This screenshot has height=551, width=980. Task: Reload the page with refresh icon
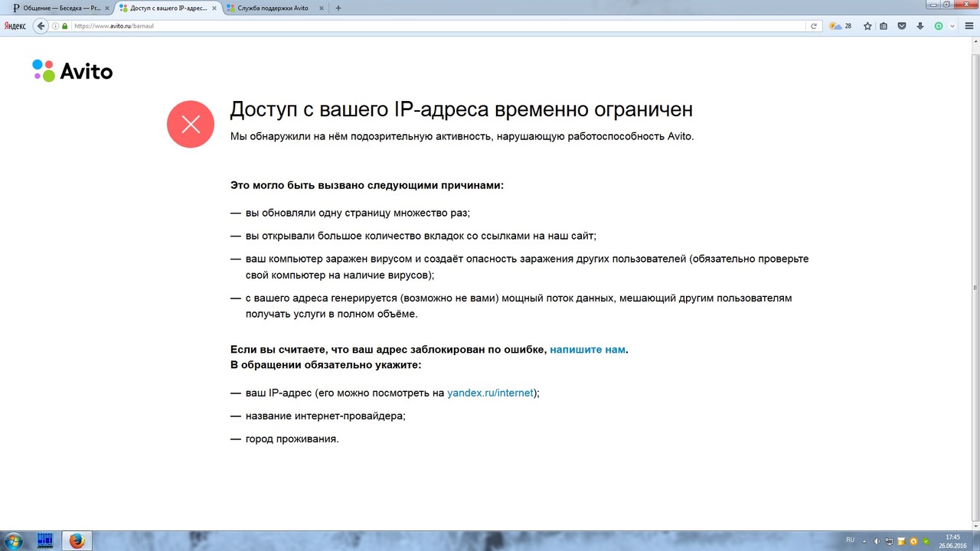(x=814, y=26)
